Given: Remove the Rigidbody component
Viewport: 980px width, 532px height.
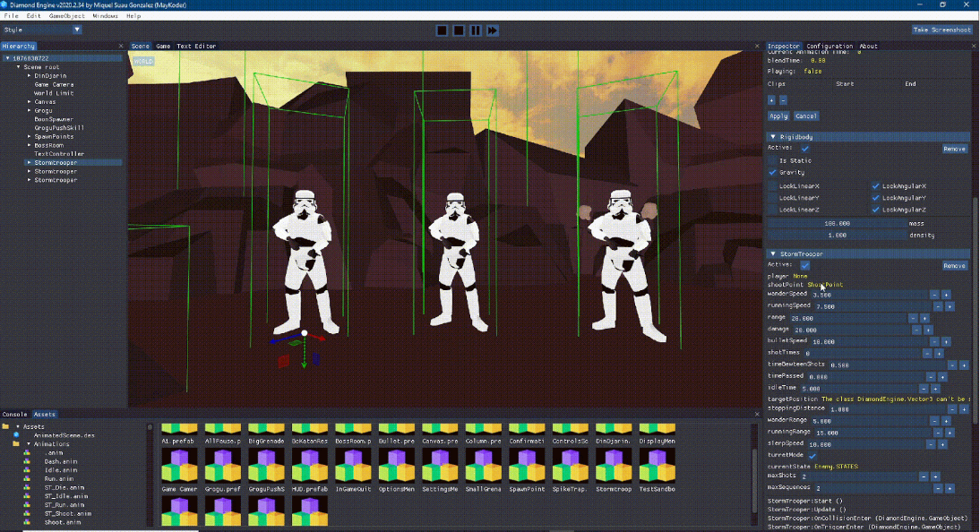Looking at the screenshot, I should (x=954, y=149).
